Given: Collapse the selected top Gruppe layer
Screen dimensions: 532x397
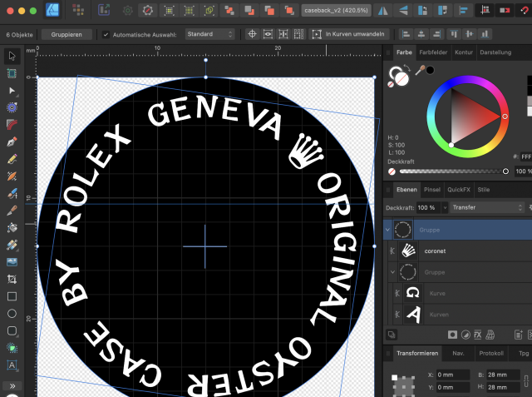Looking at the screenshot, I should pyautogui.click(x=388, y=230).
